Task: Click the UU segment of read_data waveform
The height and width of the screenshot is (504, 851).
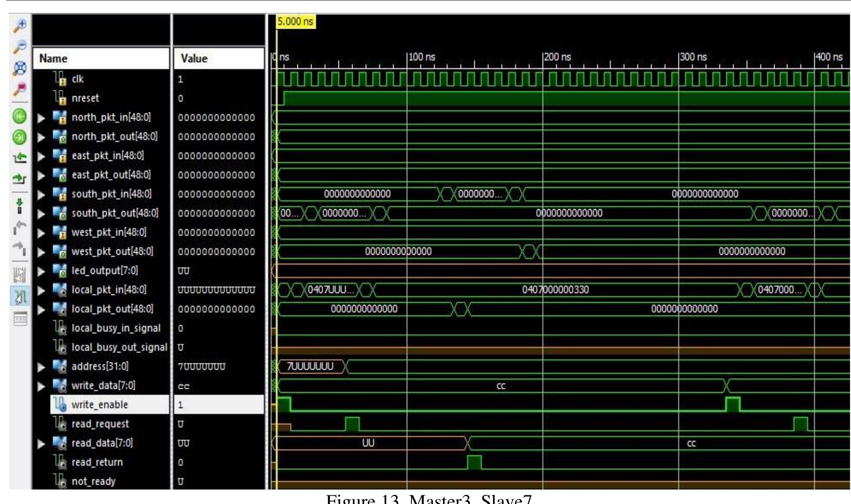Action: pos(368,443)
